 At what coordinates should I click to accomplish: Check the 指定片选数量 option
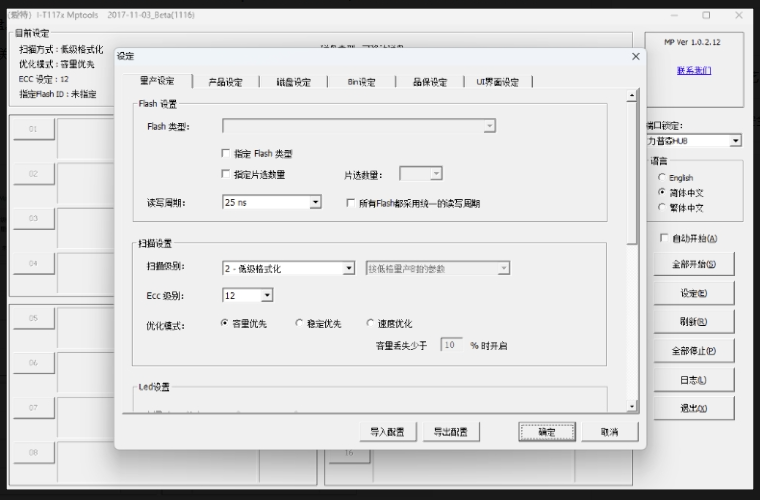[x=226, y=174]
